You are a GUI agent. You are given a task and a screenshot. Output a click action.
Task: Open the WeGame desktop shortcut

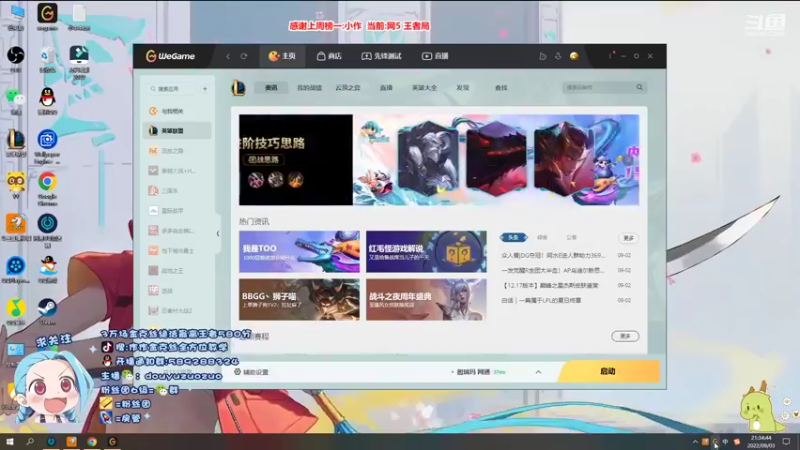(47, 17)
